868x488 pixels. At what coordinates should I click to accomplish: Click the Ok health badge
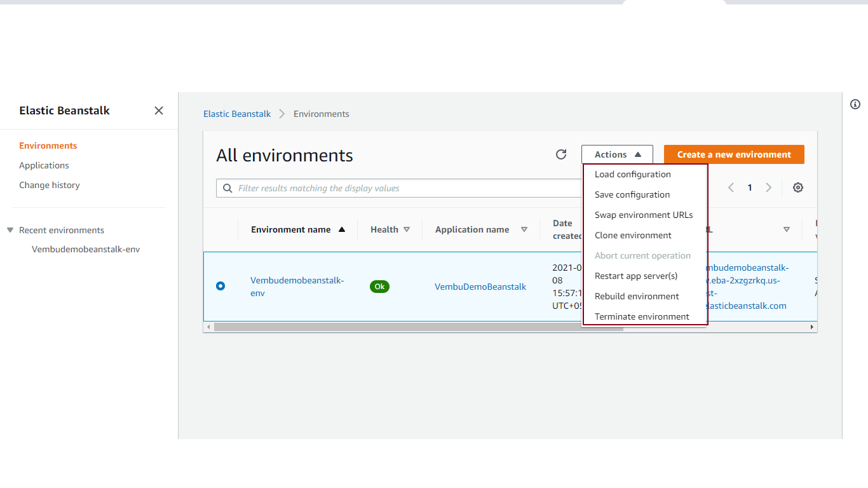click(x=379, y=287)
